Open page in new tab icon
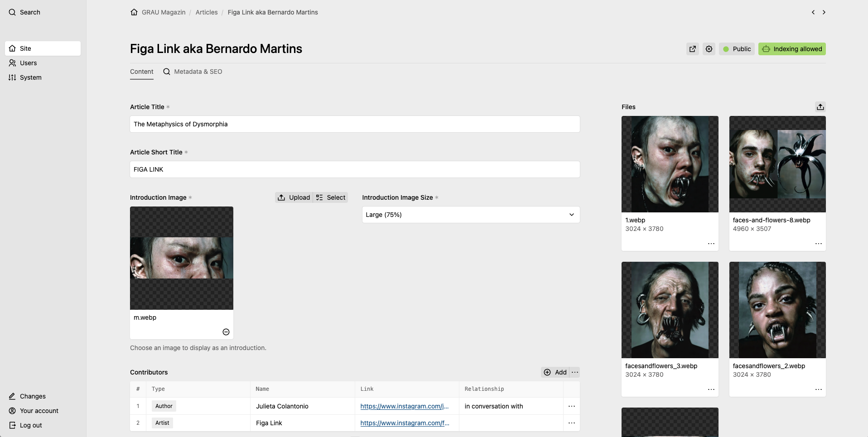This screenshot has height=437, width=868. click(693, 49)
